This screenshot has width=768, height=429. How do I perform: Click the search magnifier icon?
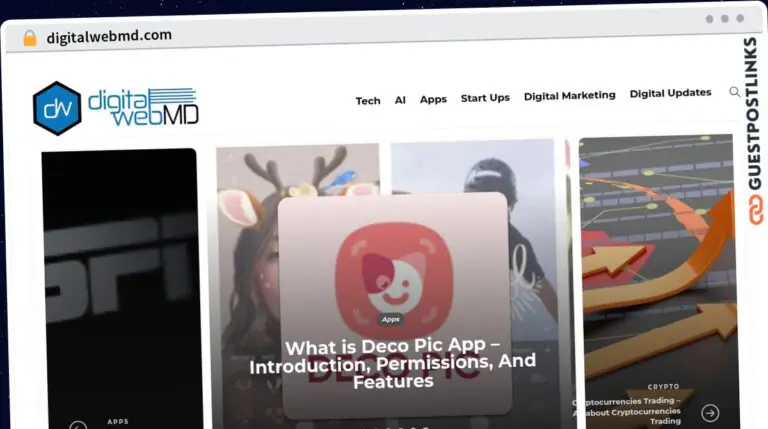[x=735, y=92]
